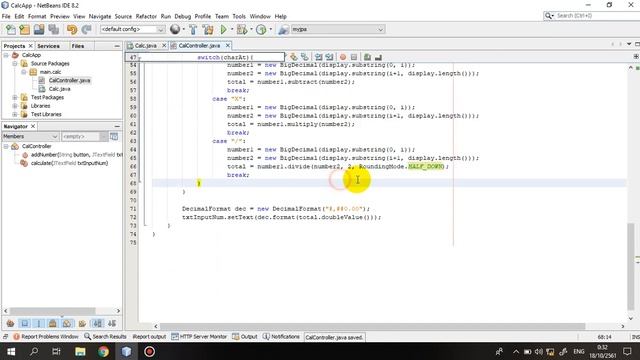
Task: Click the Task View taskbar icon
Action: [56, 351]
